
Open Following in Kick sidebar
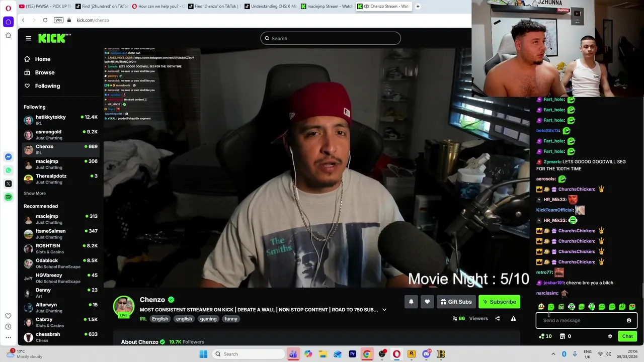point(47,86)
